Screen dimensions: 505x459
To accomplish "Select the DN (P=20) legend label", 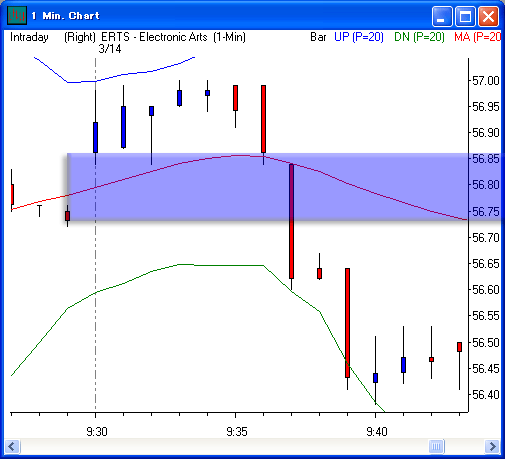I will point(419,37).
